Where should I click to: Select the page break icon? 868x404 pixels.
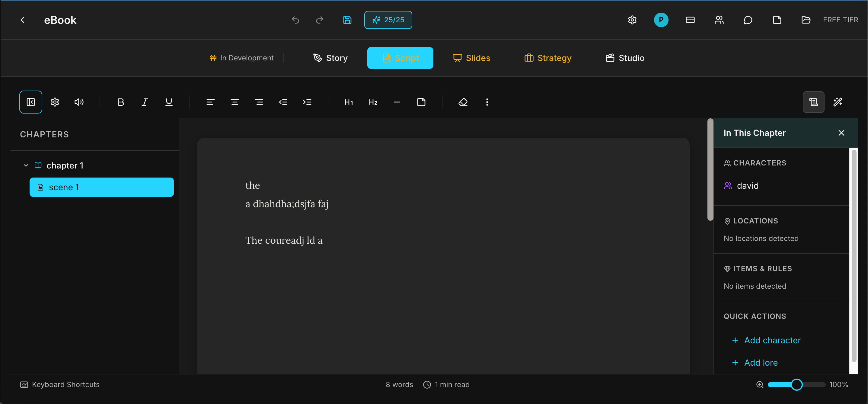coord(421,102)
